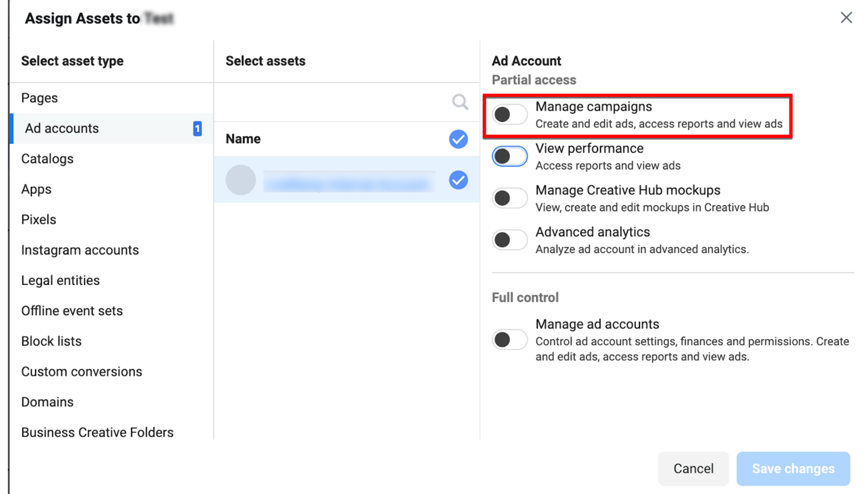
Task: Click the Cancel button
Action: [693, 469]
